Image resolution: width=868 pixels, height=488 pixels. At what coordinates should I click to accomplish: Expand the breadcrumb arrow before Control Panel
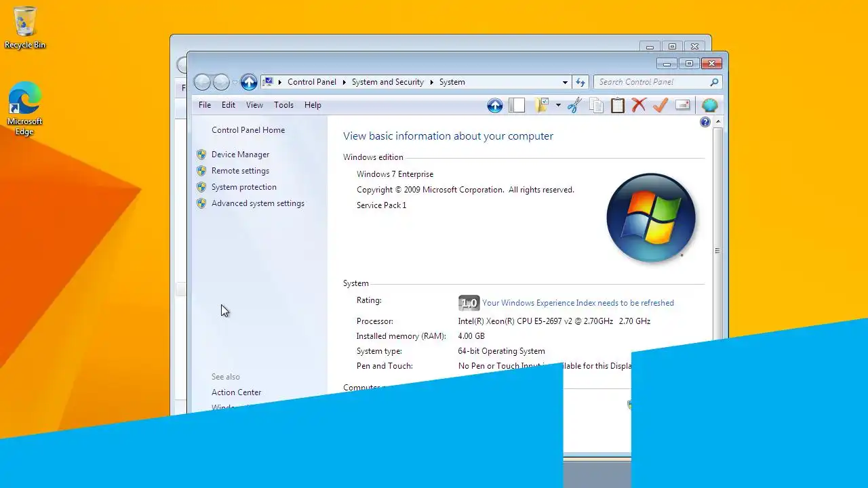pyautogui.click(x=279, y=82)
